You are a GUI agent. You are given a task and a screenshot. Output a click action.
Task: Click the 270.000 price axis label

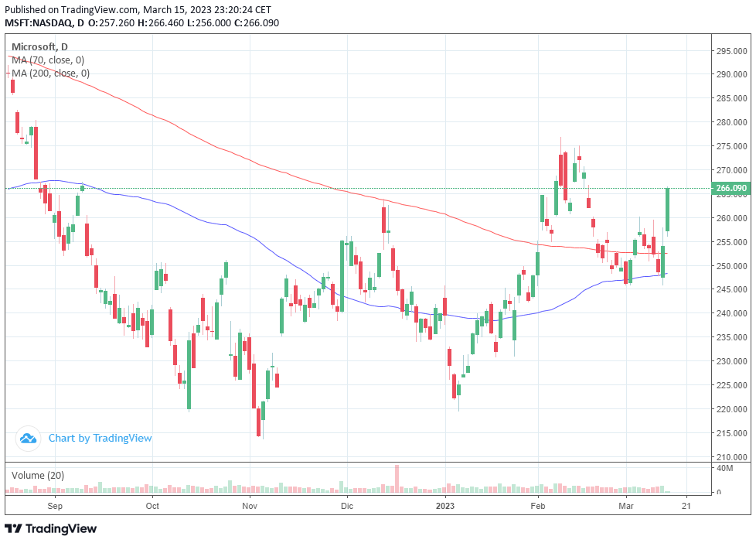[x=732, y=170]
